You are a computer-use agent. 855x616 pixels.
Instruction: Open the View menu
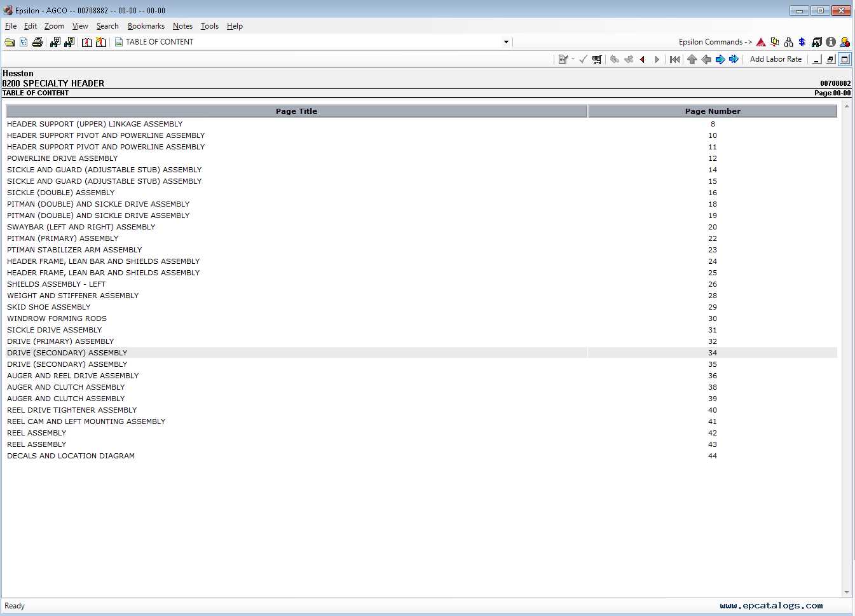(x=80, y=26)
